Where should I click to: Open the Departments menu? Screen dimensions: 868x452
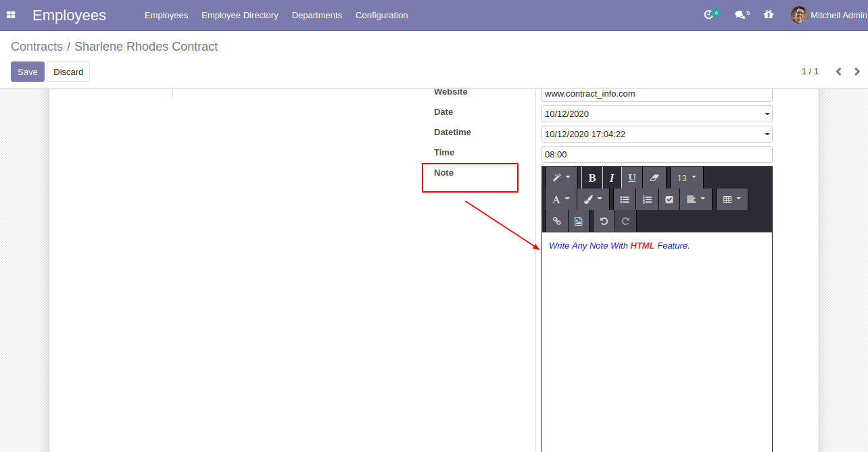click(x=317, y=15)
